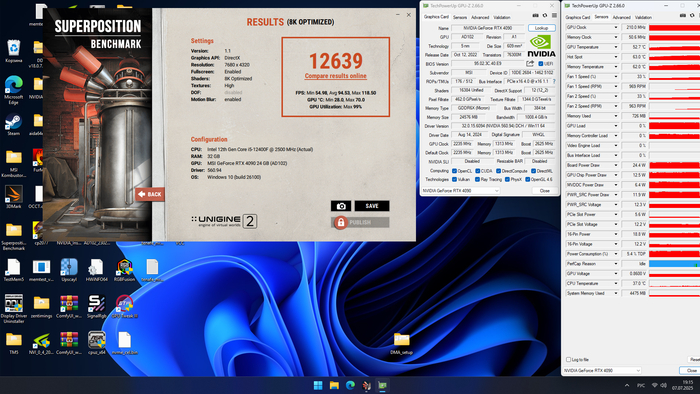Open the GPU selector dropdown in the Graphics Card window
This screenshot has height=394, width=700.
point(460,191)
